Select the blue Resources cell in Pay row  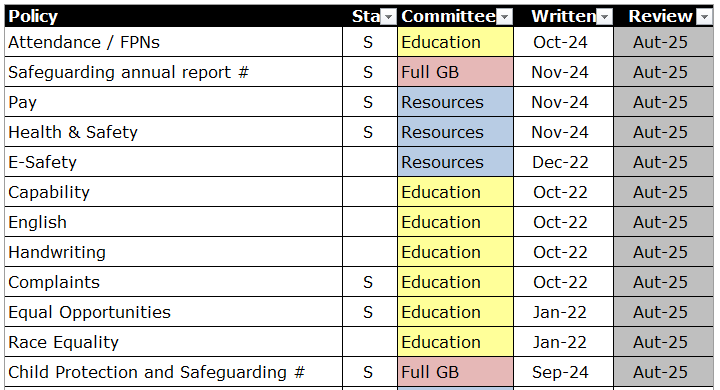(456, 102)
